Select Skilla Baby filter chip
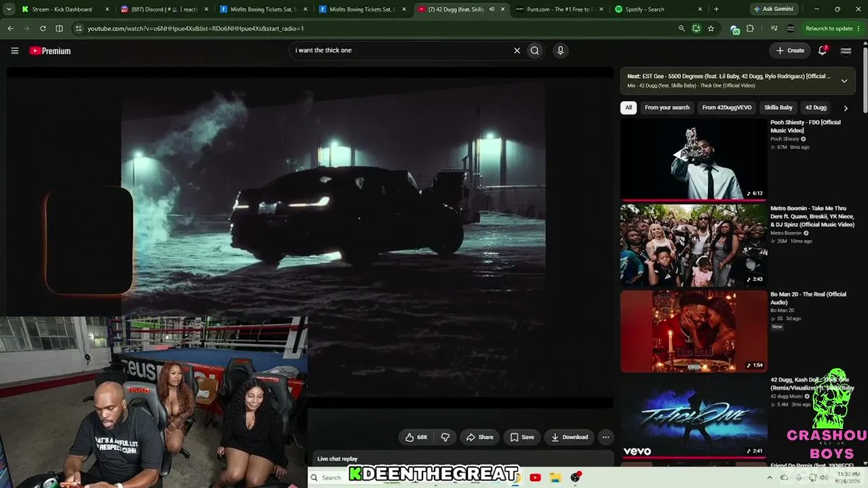This screenshot has width=868, height=488. click(x=778, y=108)
